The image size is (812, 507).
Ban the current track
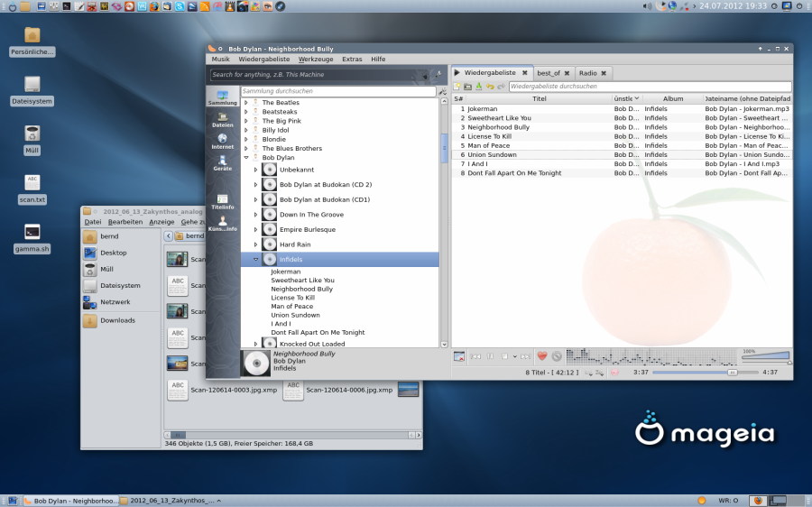(557, 356)
